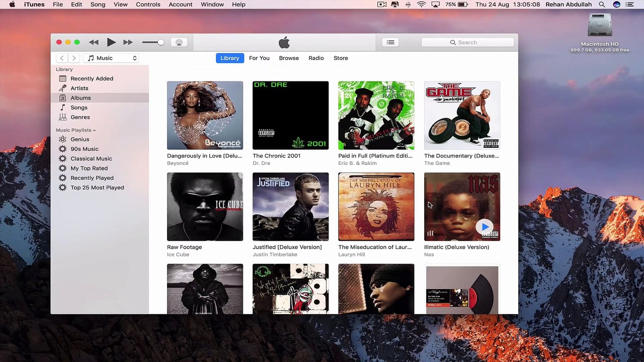This screenshot has height=362, width=644.
Task: Open the Classical Music playlist
Action: pyautogui.click(x=100, y=158)
